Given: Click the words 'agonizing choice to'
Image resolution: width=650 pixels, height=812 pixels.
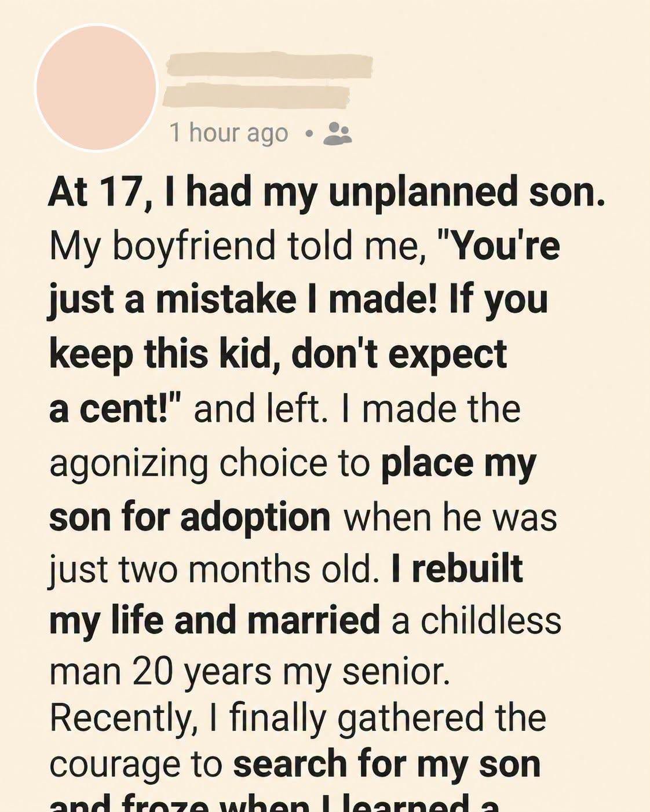Looking at the screenshot, I should [210, 464].
